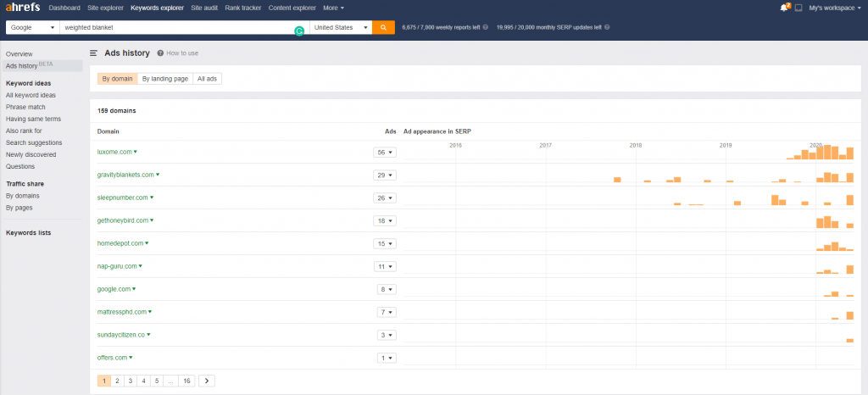
Task: Click the How to use help icon
Action: pos(160,53)
